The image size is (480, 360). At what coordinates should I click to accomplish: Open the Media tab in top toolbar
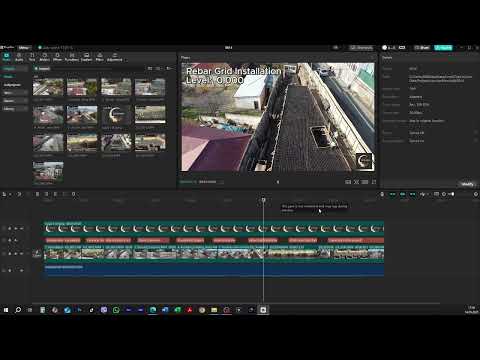6,57
